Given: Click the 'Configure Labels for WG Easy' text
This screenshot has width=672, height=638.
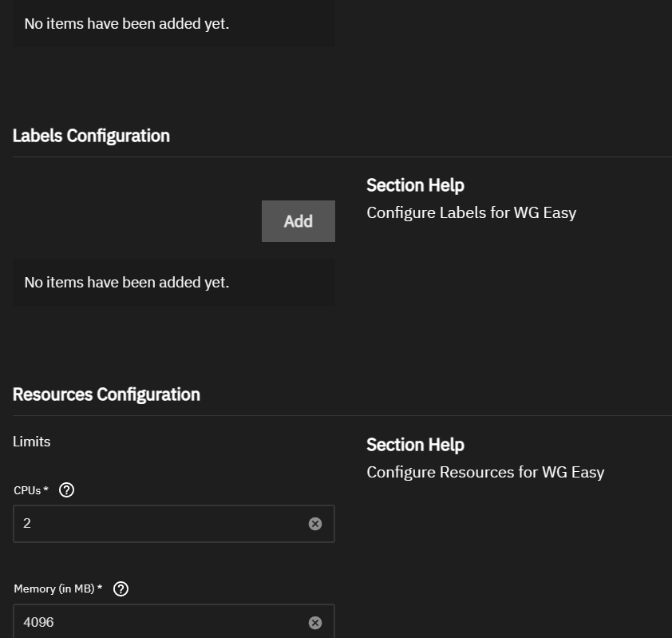Looking at the screenshot, I should (472, 213).
